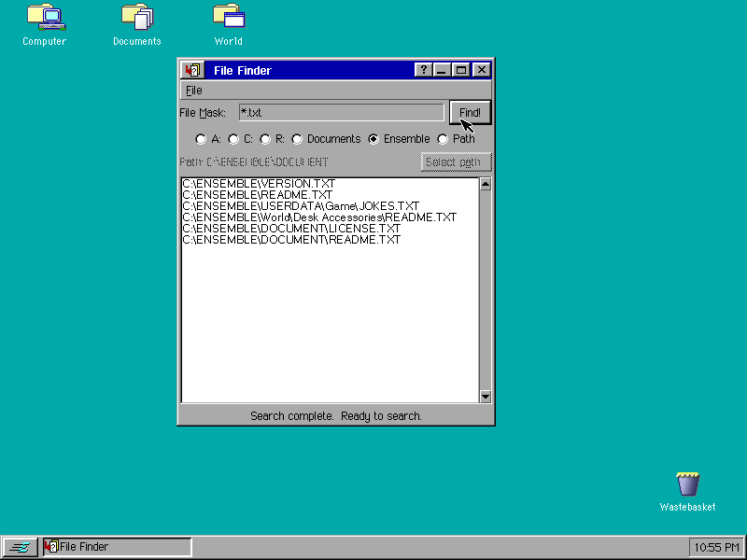Screen dimensions: 747x560
Task: Select the DOCUMENT\LICENSE.TXT result
Action: coord(291,229)
